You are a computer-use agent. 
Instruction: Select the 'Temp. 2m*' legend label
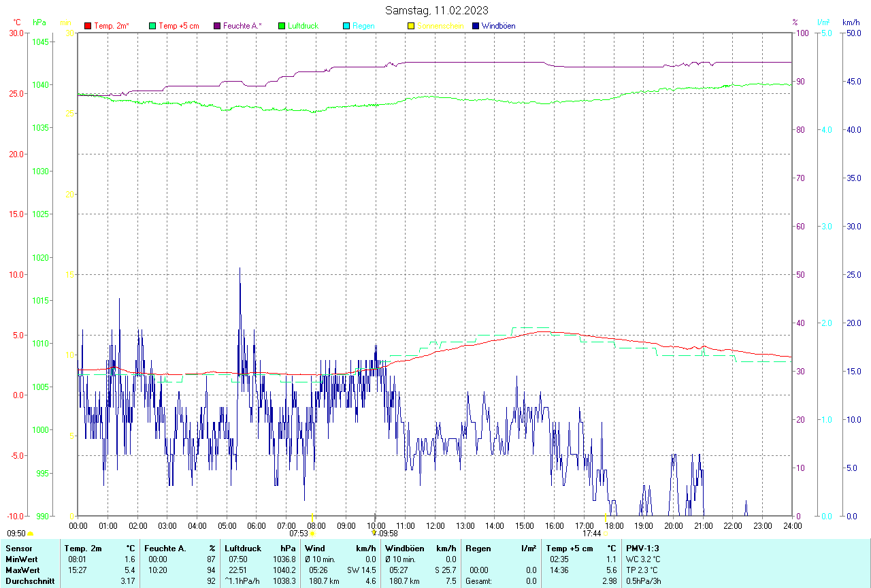112,26
